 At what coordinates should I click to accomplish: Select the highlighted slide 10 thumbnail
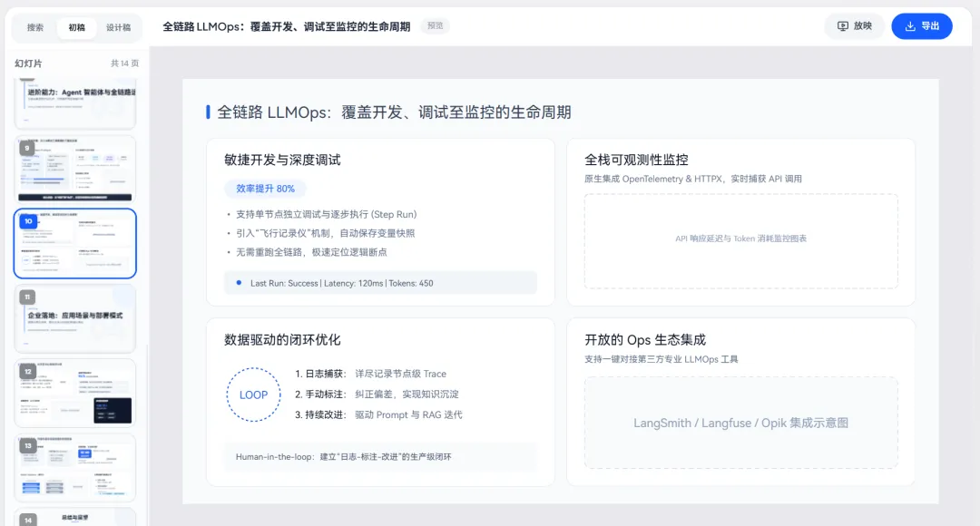click(75, 243)
